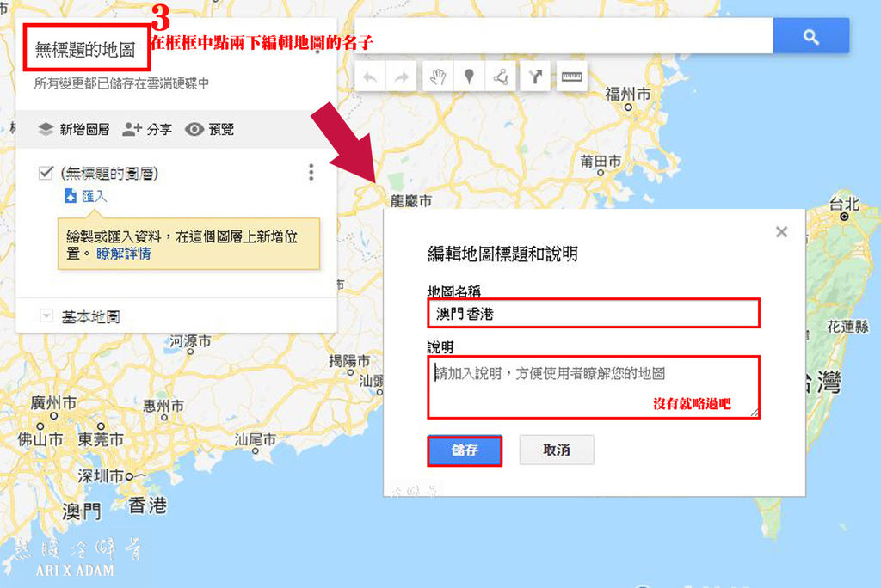Expand the 基本地圖 base map dropdown arrow

coord(46,315)
